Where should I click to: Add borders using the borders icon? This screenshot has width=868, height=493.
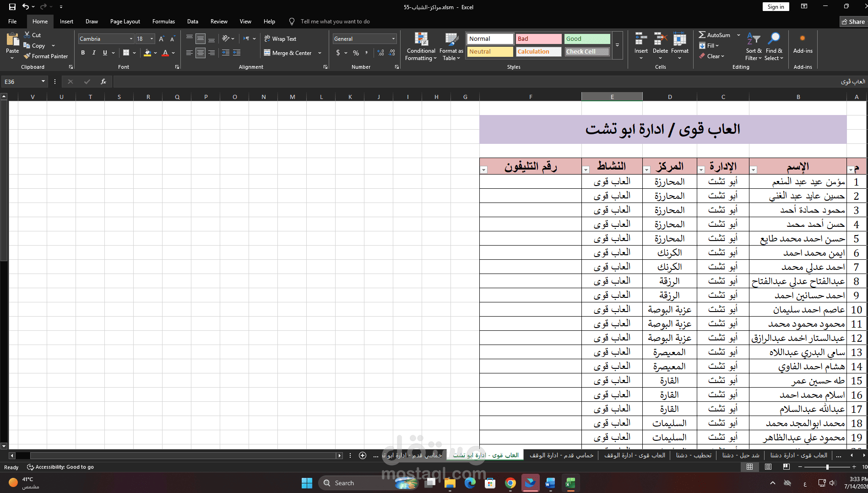tap(126, 53)
